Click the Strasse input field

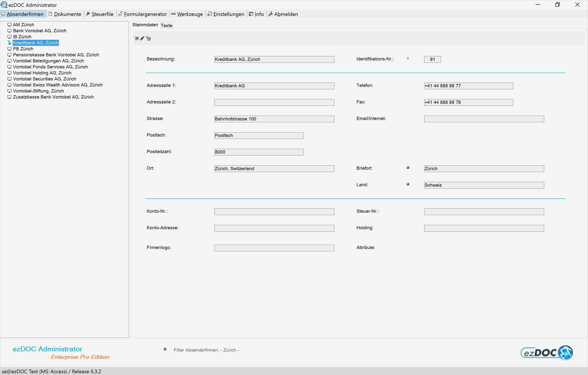point(274,119)
